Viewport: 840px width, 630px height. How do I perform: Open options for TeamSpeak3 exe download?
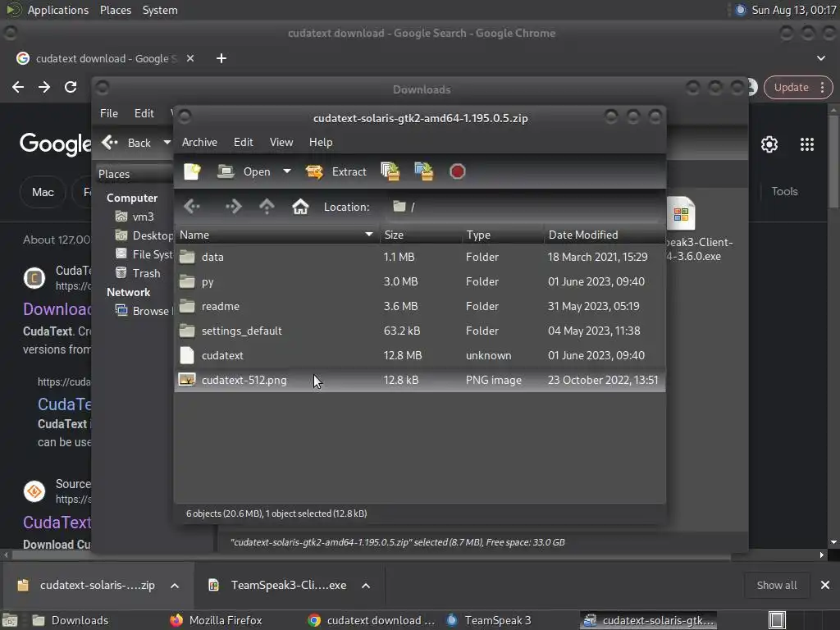click(x=366, y=586)
